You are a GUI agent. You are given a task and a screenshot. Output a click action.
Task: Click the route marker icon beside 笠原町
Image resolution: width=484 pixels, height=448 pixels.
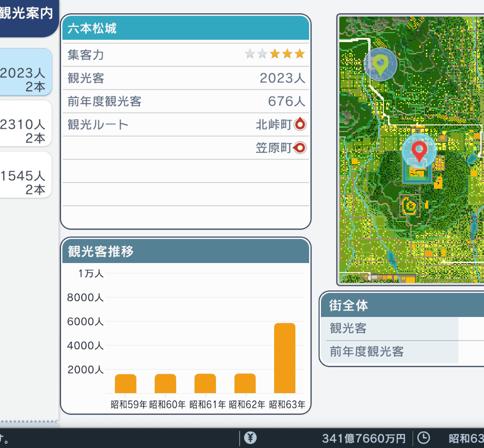(x=300, y=148)
